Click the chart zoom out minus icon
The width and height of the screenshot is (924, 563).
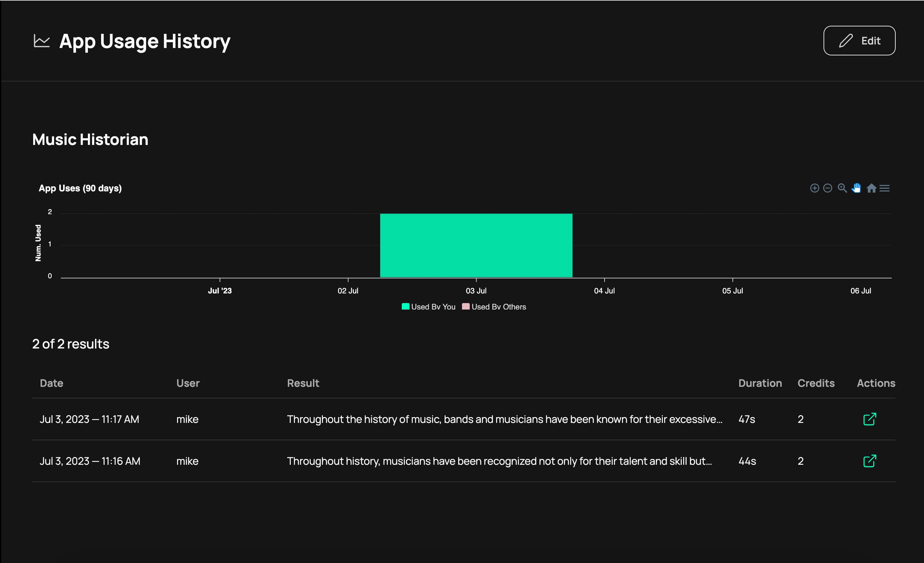(828, 188)
